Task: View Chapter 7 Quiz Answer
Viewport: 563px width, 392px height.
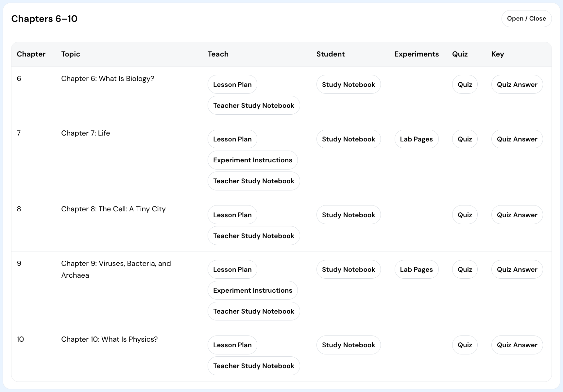Action: tap(517, 139)
